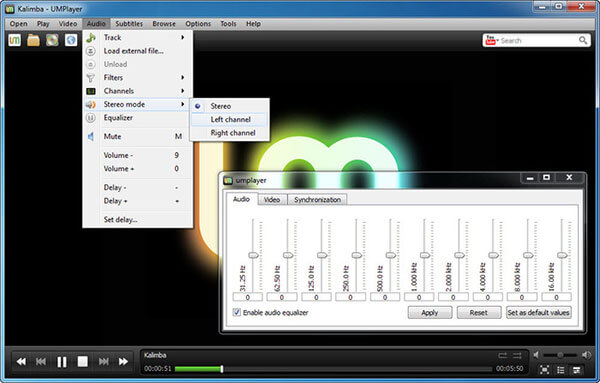Choose Load external file in the Audio menu
The height and width of the screenshot is (383, 600).
tap(137, 51)
